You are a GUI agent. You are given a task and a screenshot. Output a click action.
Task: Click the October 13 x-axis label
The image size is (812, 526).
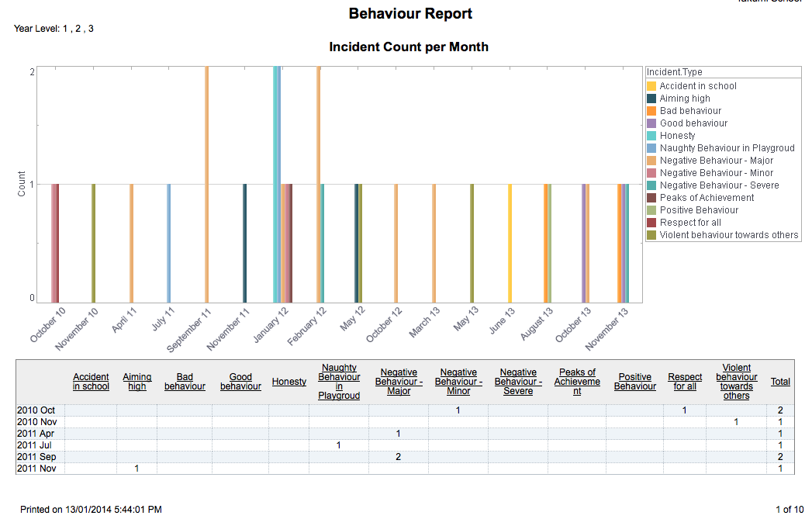tap(573, 325)
